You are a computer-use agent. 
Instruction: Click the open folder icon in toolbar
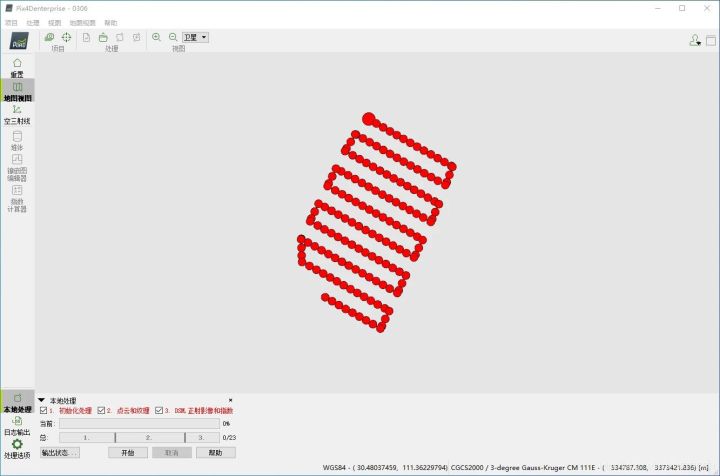coord(103,37)
